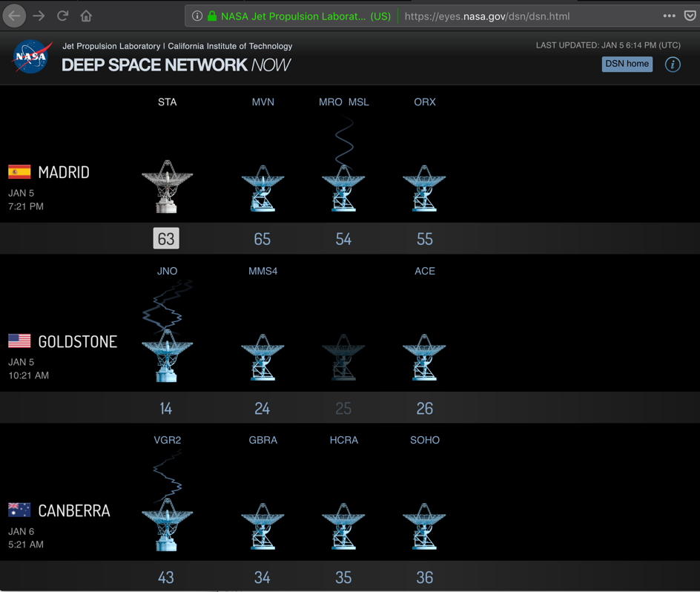Reload the page with refresh icon
The width and height of the screenshot is (700, 592).
62,16
